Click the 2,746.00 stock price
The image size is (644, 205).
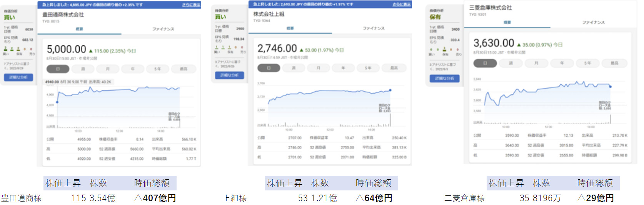coord(277,48)
